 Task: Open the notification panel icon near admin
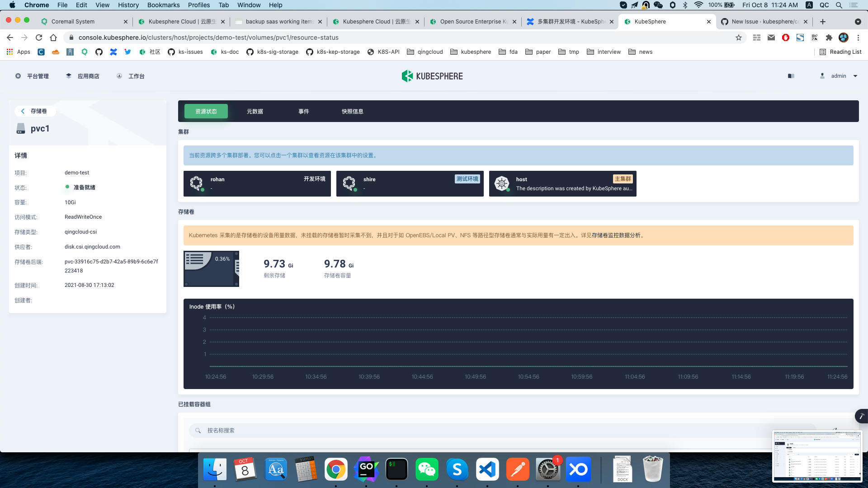[x=791, y=76]
